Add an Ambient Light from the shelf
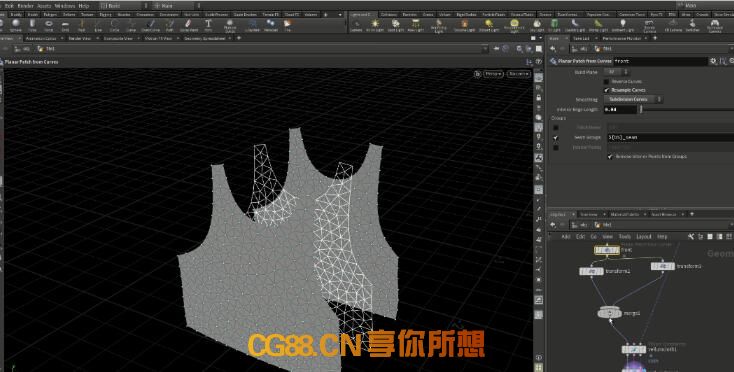Viewport: 734px width, 372px height. click(x=623, y=25)
